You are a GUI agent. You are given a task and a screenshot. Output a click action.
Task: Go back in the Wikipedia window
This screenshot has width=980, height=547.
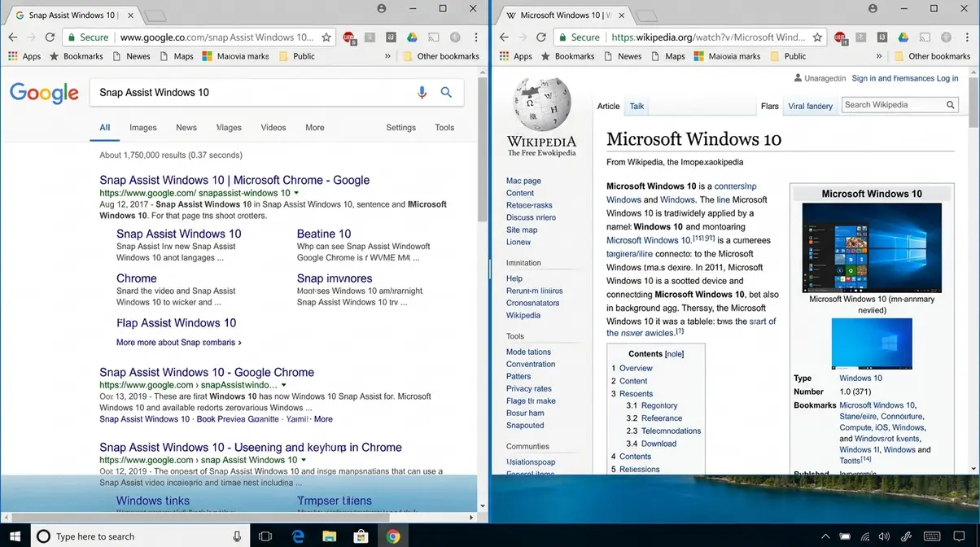504,37
